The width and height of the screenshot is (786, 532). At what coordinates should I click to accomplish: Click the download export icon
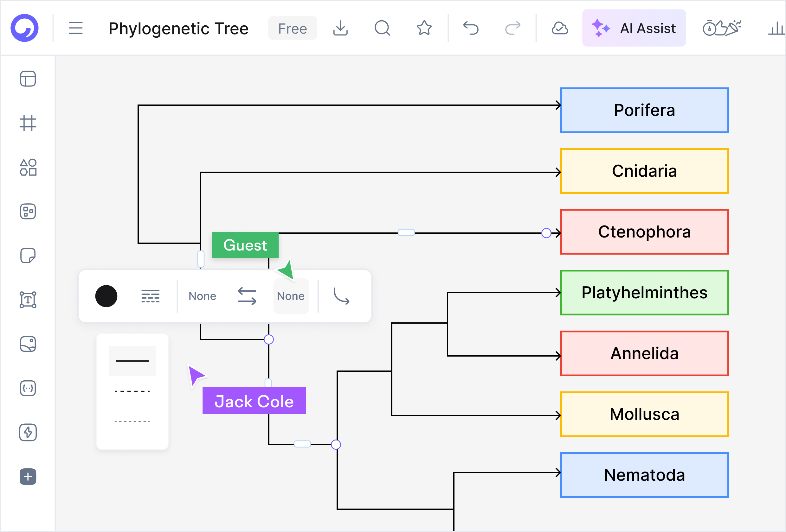340,28
